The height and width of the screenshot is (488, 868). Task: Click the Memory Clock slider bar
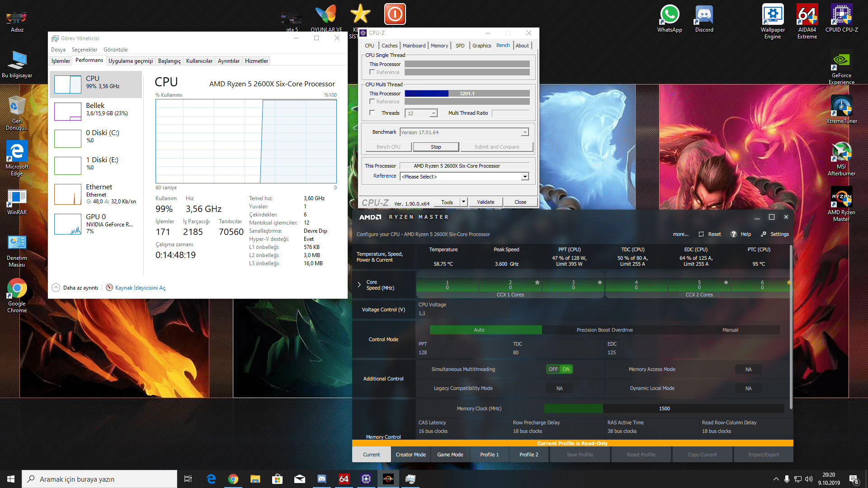[665, 408]
